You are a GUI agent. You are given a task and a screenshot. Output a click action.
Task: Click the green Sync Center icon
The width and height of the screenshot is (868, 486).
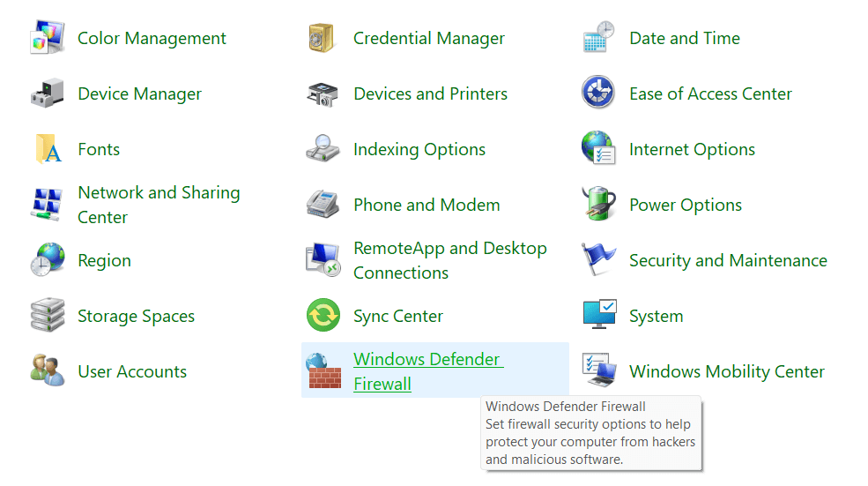point(323,315)
